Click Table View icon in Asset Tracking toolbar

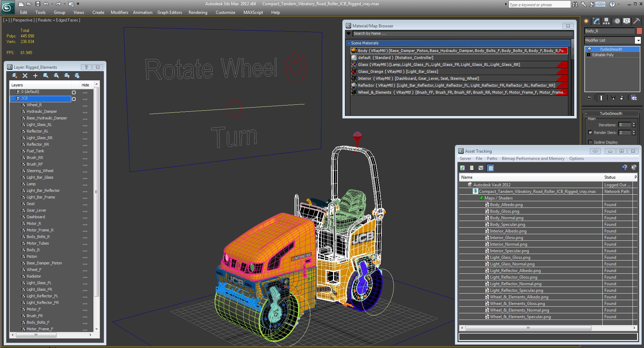coord(490,168)
